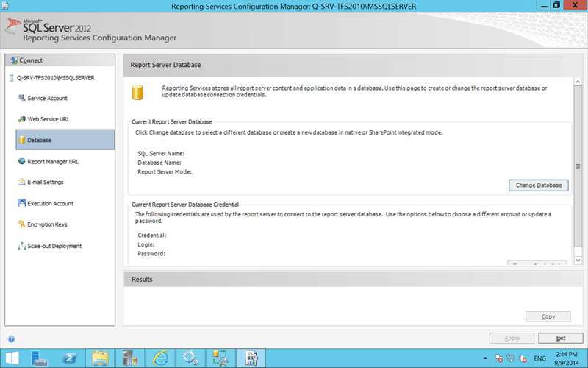This screenshot has width=588, height=368.
Task: Click the "Database Name:" label
Action: (159, 163)
